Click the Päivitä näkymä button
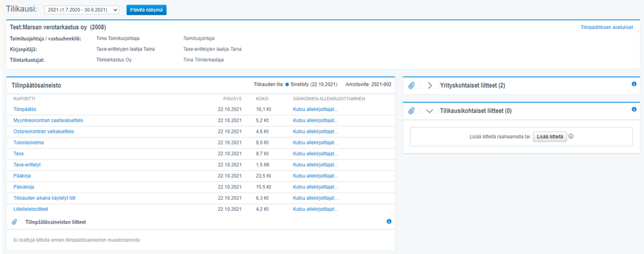 pos(146,10)
